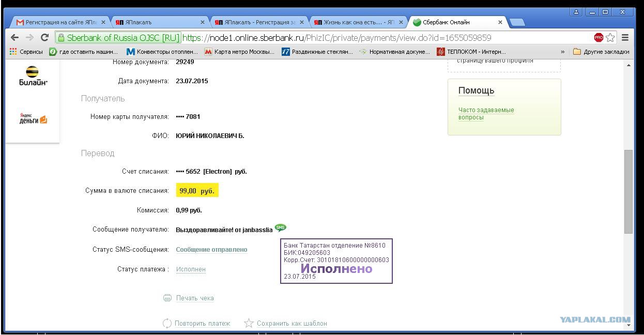This screenshot has height=335, width=644.
Task: Click the Яндекс Деньги logo
Action: (33, 119)
